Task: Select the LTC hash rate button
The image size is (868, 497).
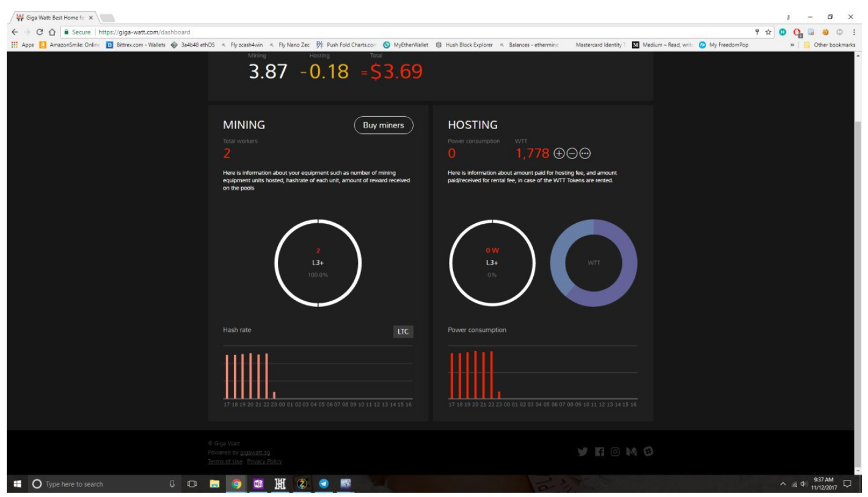Action: point(403,331)
